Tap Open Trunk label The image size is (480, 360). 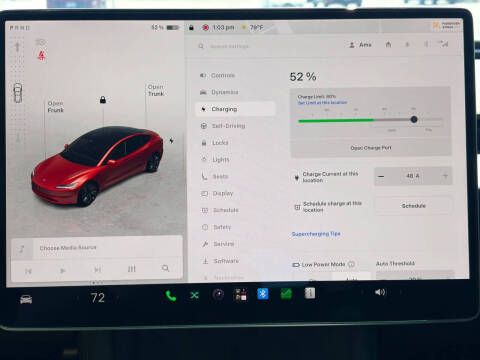point(156,90)
